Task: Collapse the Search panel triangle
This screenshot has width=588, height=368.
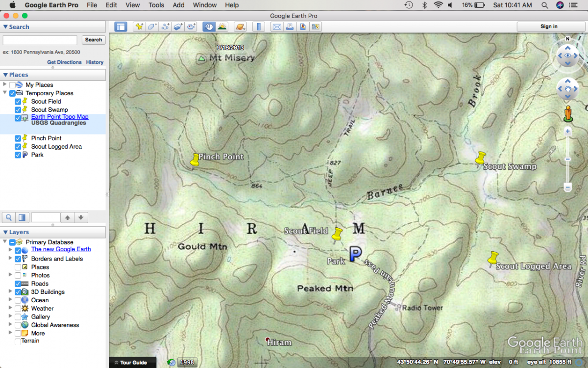Action: (x=5, y=27)
